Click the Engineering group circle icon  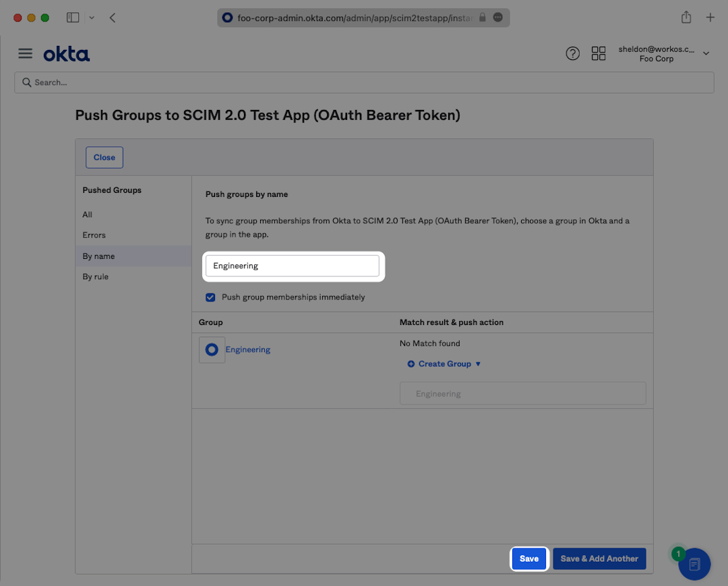tap(212, 349)
